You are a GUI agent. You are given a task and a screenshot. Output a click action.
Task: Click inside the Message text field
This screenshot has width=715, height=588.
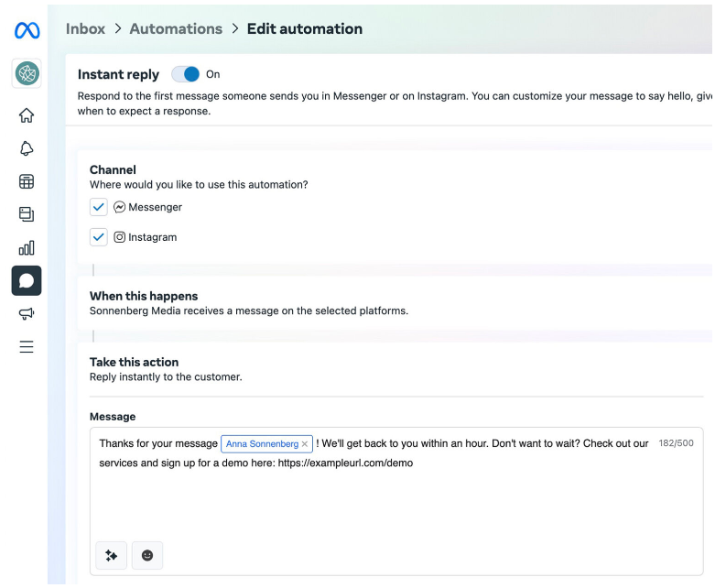coord(394,504)
